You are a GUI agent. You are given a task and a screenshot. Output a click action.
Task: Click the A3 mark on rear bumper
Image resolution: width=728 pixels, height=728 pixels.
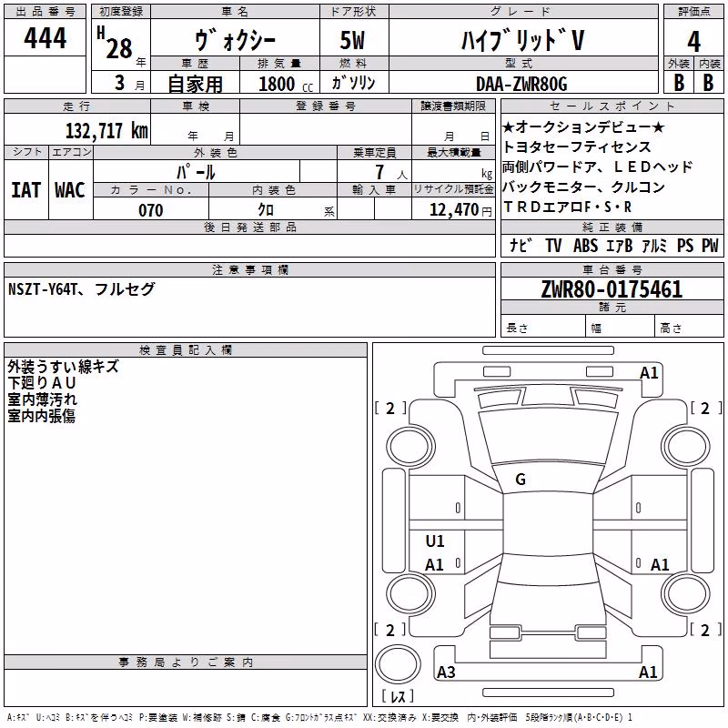[x=446, y=672]
